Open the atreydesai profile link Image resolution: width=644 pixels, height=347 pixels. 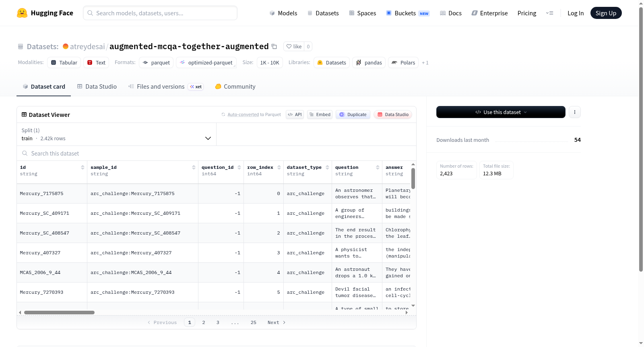pos(87,46)
